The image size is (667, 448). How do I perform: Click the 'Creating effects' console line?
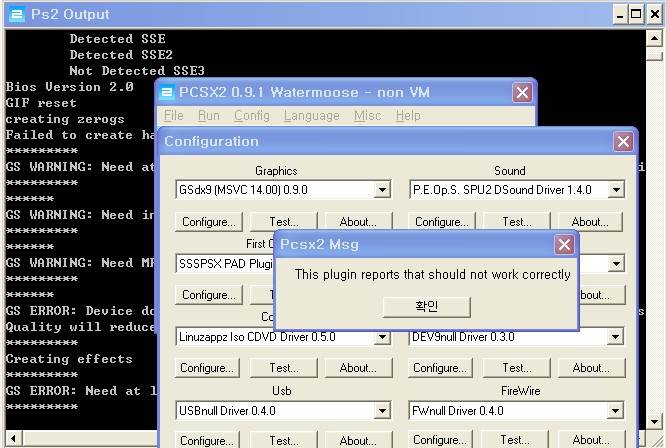point(69,359)
